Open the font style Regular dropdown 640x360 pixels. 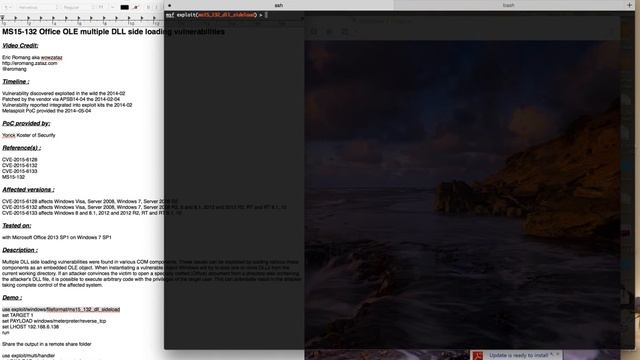pyautogui.click(x=78, y=7)
